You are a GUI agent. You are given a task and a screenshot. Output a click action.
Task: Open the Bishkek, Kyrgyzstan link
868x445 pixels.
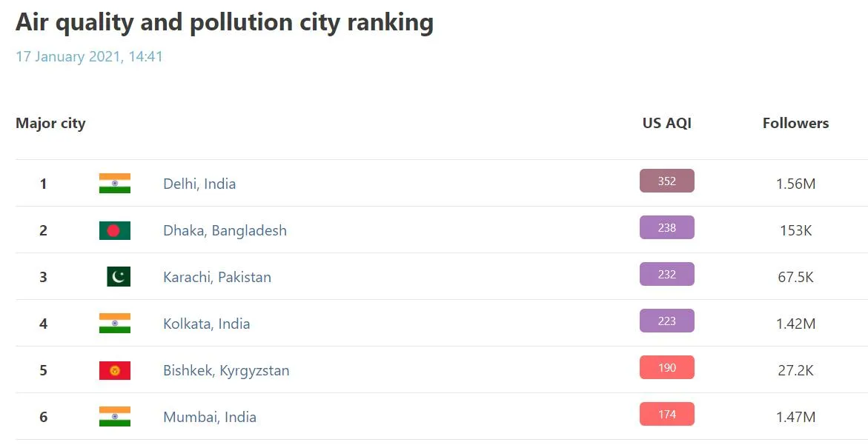click(226, 370)
